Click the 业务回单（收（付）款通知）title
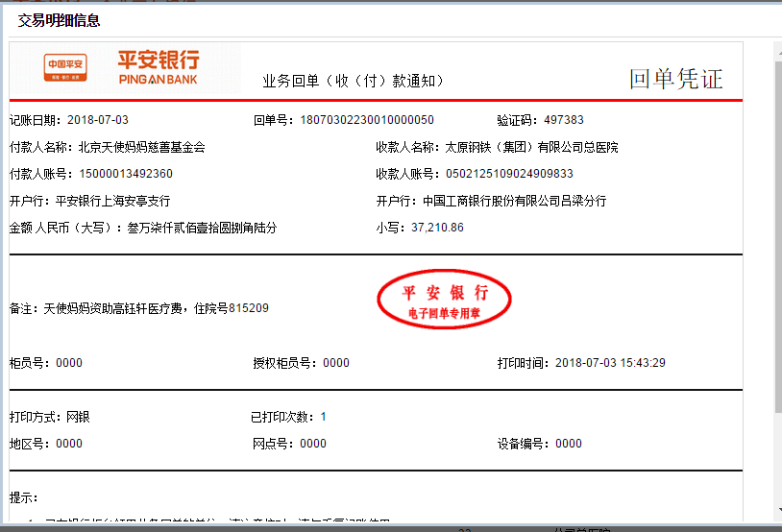The height and width of the screenshot is (532, 782). pyautogui.click(x=354, y=81)
